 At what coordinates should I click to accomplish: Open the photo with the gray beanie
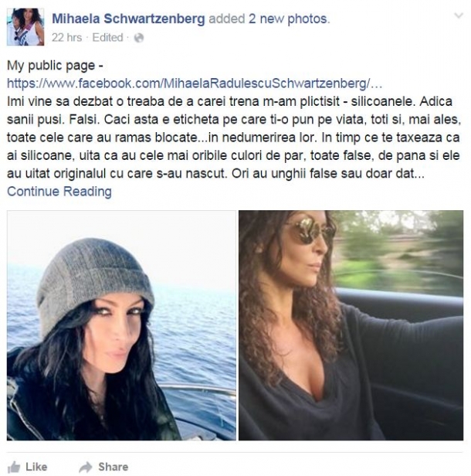coord(121,325)
